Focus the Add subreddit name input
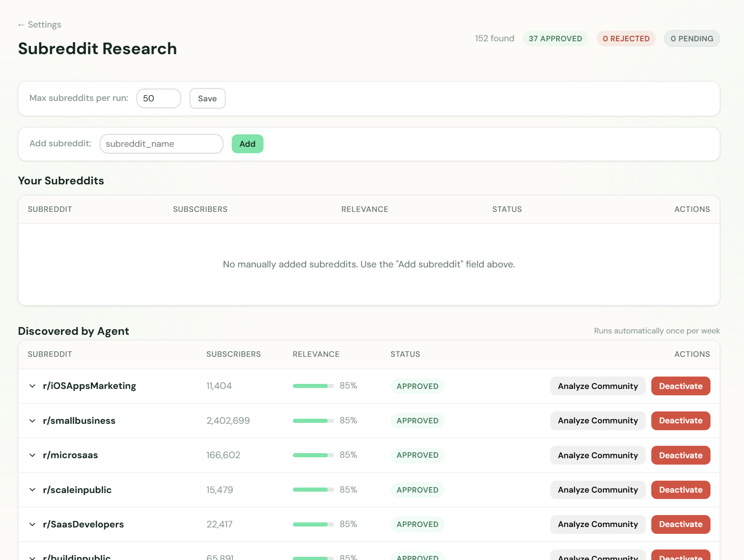 (x=161, y=144)
